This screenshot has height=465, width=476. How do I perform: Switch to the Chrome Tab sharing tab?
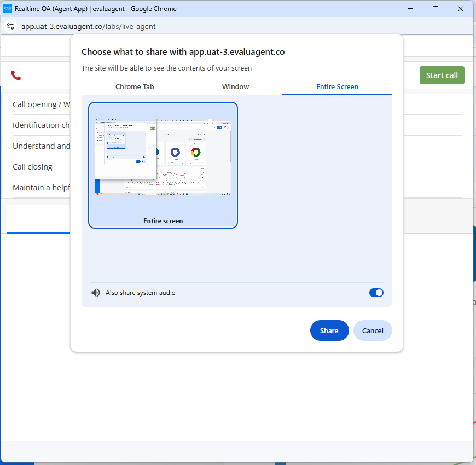(x=135, y=87)
